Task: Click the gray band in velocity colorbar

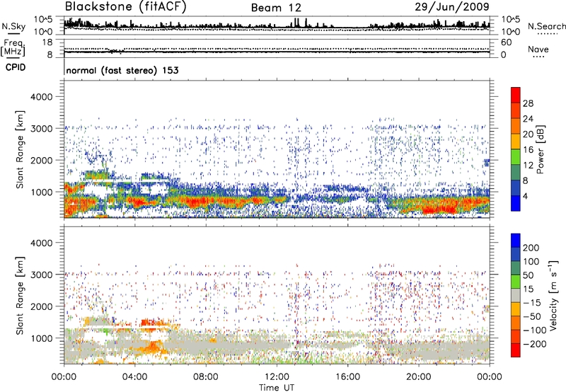Action: 516,295
